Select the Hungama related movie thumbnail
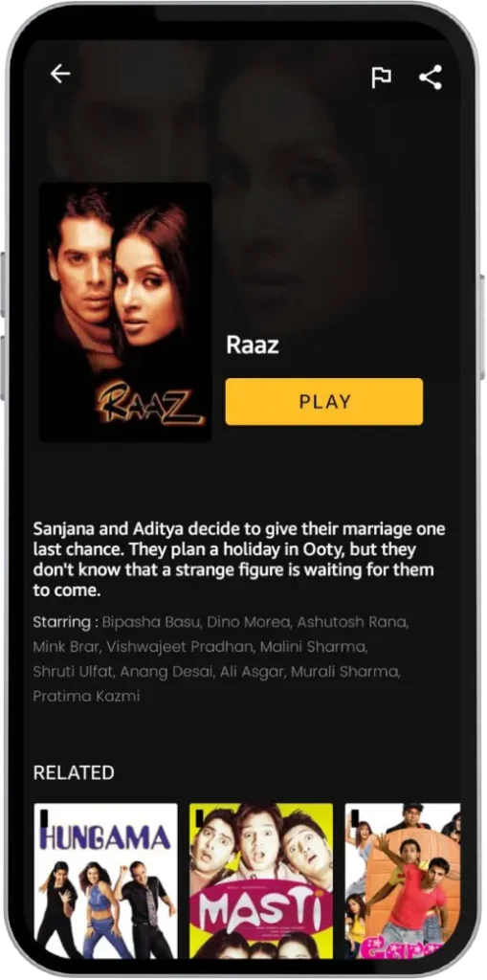This screenshot has width=487, height=980. (105, 880)
